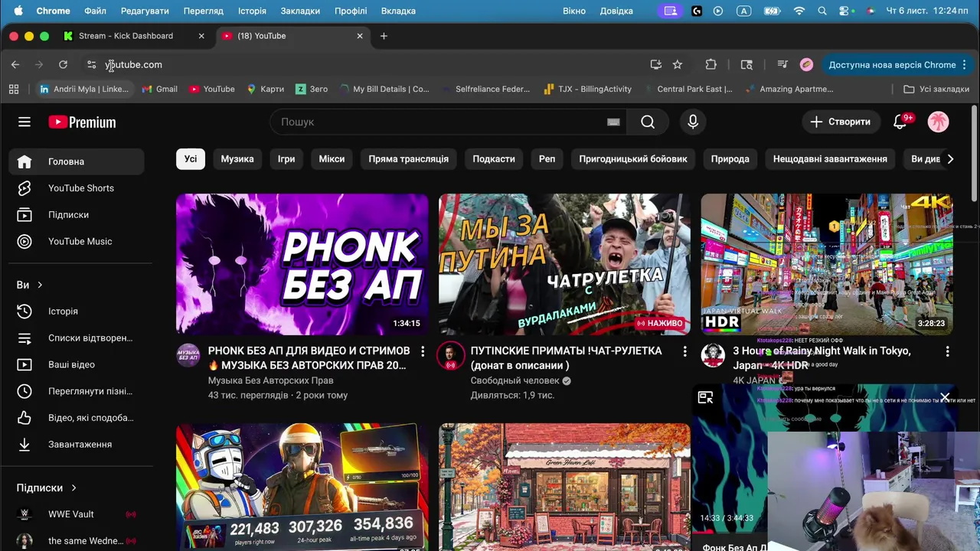
Task: Close the miniplayer
Action: (945, 397)
